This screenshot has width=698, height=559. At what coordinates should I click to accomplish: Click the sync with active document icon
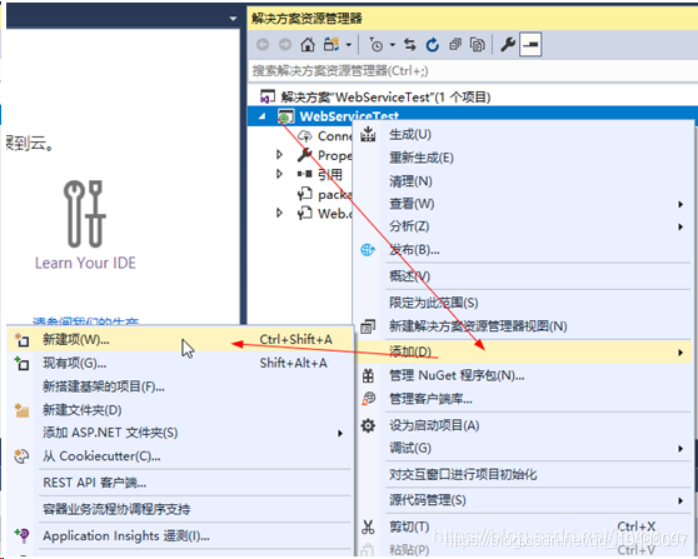410,45
